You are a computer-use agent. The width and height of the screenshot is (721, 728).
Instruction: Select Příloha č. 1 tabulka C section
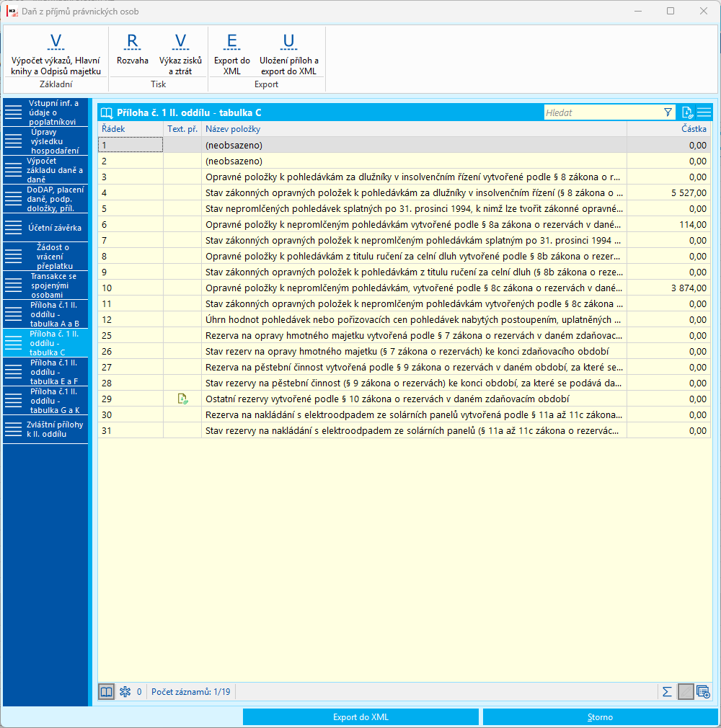point(45,342)
